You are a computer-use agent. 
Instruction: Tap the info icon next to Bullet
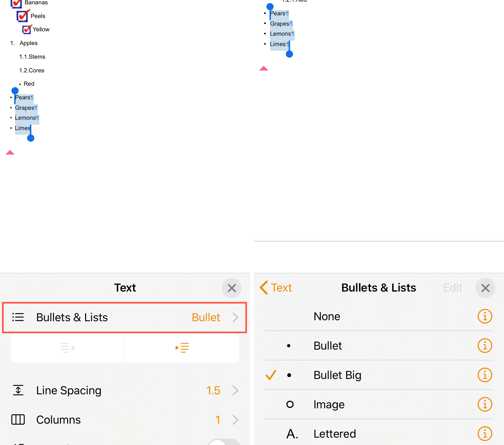click(485, 346)
